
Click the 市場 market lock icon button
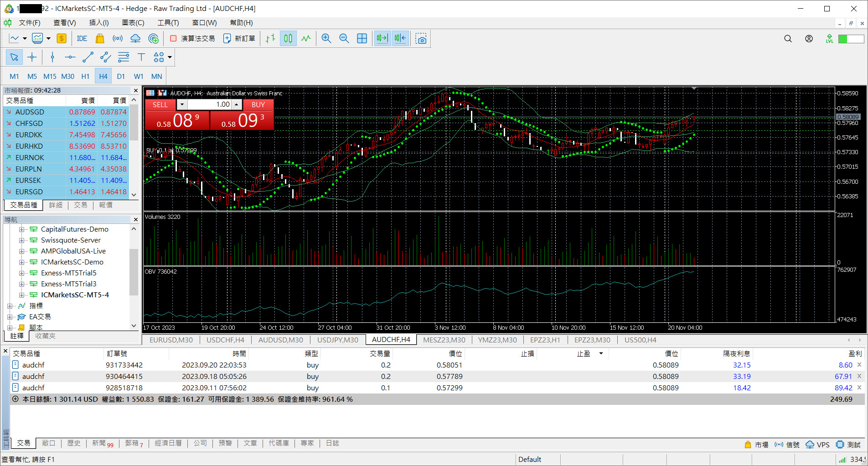point(757,445)
